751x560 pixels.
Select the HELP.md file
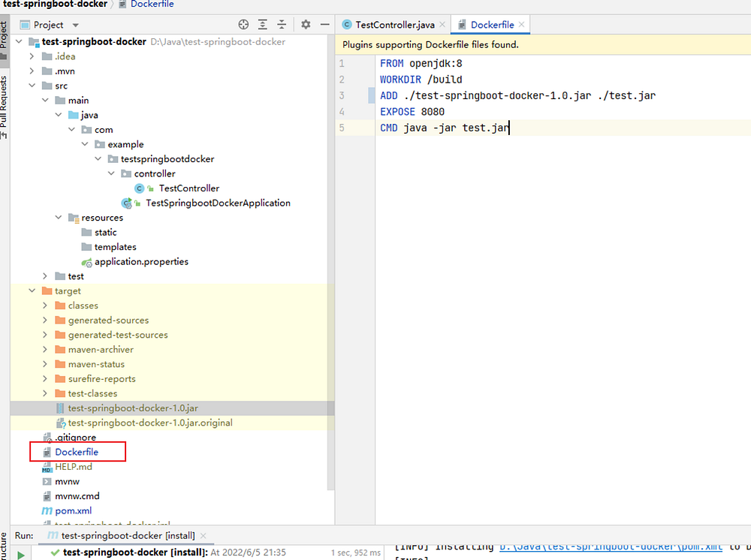click(x=74, y=467)
